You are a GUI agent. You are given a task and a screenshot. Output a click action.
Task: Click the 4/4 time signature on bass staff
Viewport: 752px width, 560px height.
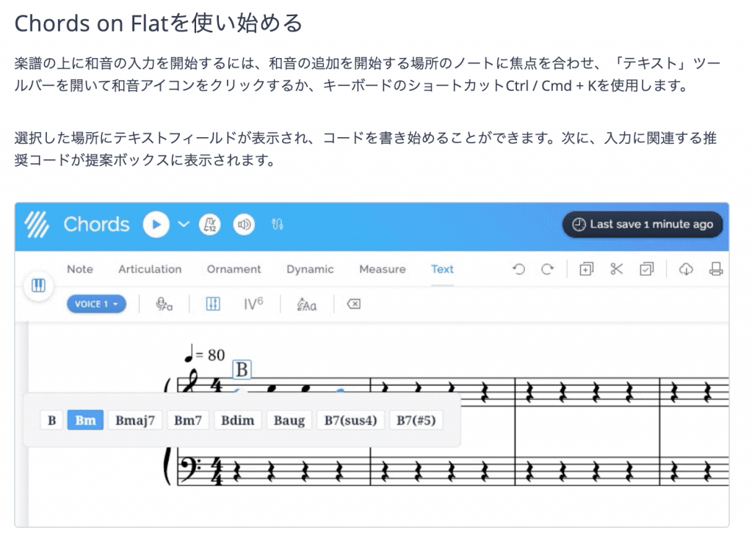click(x=217, y=470)
